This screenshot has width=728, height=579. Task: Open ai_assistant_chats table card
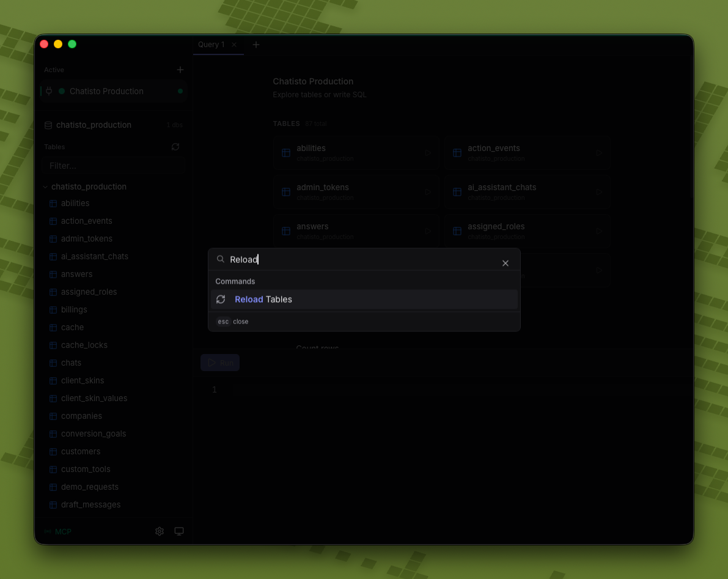527,192
